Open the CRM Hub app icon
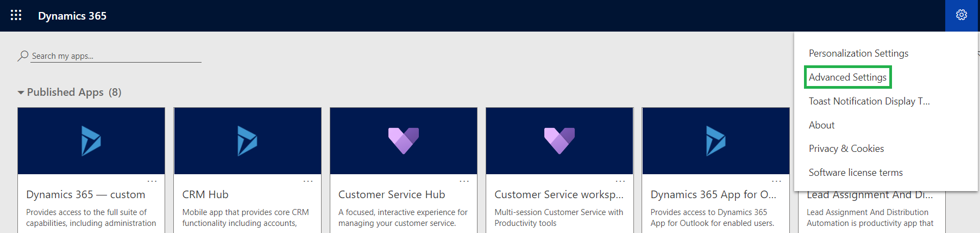 tap(247, 141)
